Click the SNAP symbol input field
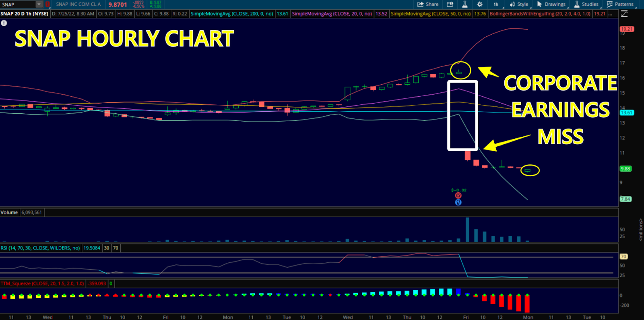 click(x=18, y=4)
